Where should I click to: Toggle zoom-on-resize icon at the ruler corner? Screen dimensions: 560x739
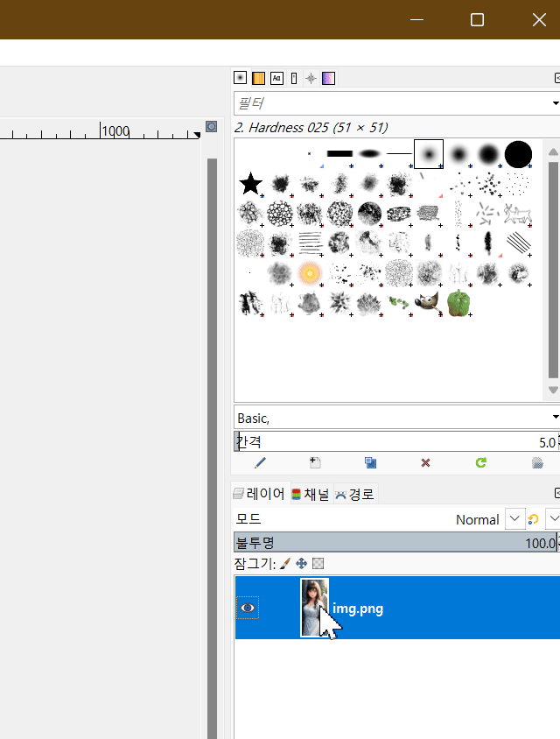pos(212,126)
